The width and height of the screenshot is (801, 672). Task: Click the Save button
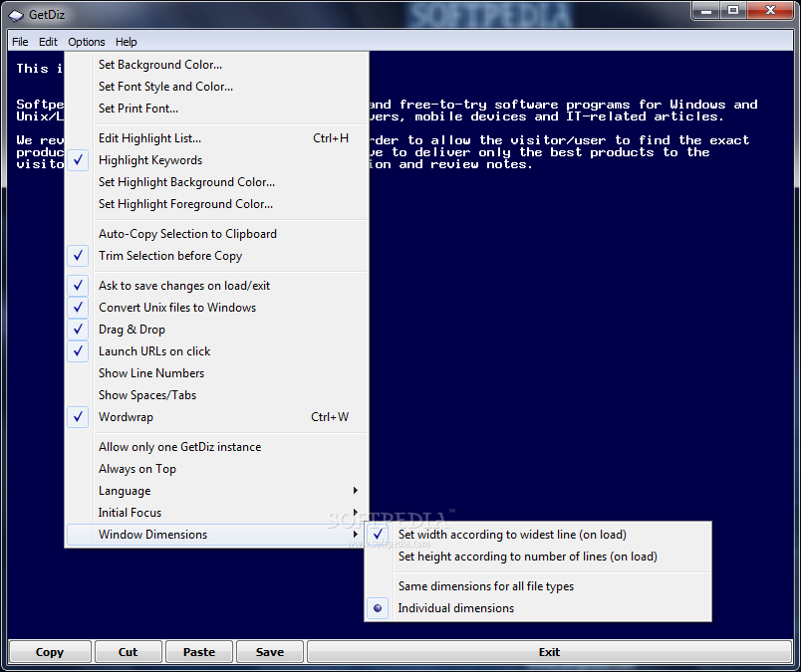[x=270, y=653]
